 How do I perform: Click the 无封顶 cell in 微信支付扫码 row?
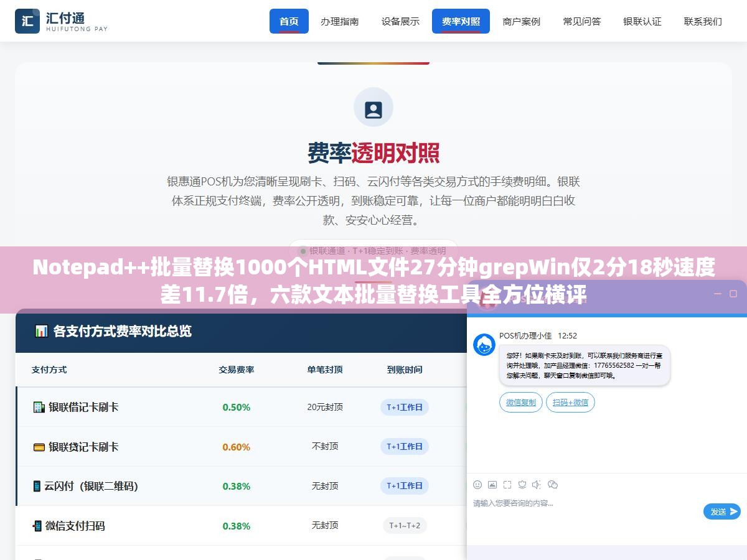325,526
